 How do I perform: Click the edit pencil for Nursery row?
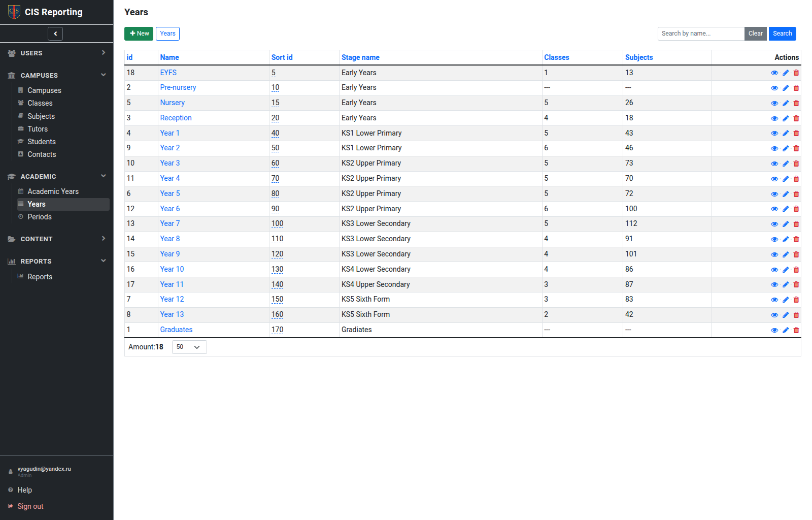(786, 103)
